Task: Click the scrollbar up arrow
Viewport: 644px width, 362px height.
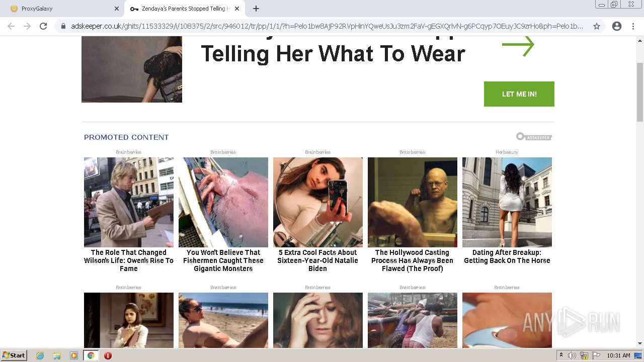Action: click(640, 40)
